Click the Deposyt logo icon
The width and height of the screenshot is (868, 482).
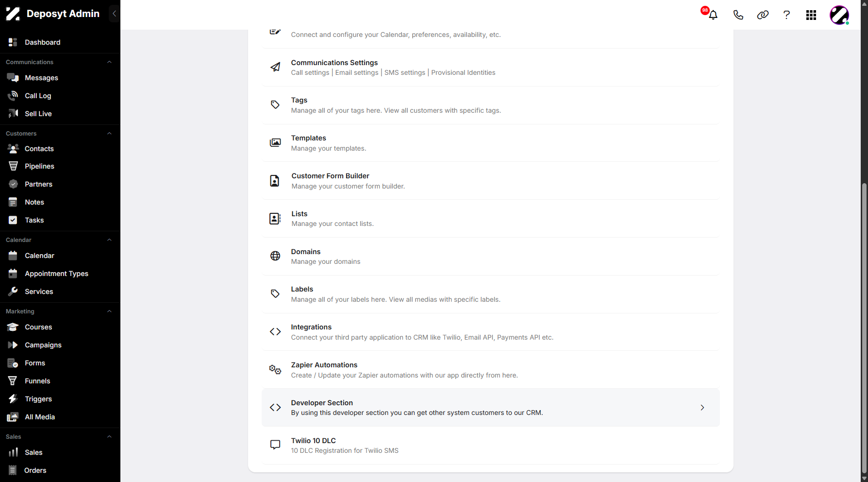pyautogui.click(x=13, y=14)
